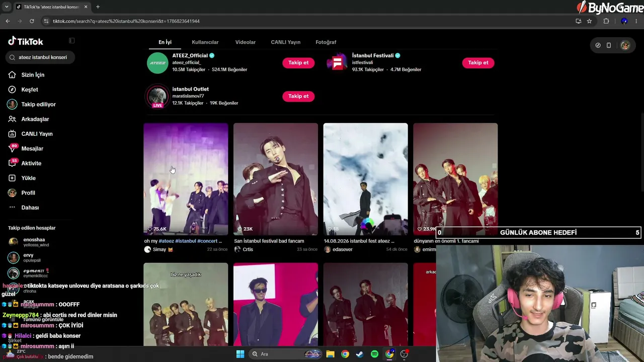644x362 pixels.
Task: Play the video with 75.6K likes
Action: coord(186,179)
